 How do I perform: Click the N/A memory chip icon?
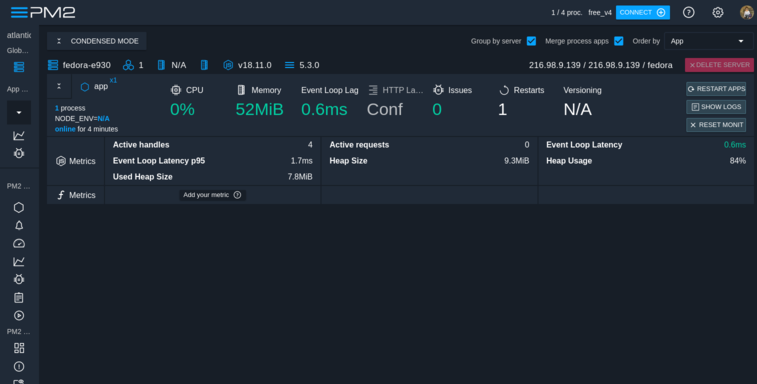point(161,65)
